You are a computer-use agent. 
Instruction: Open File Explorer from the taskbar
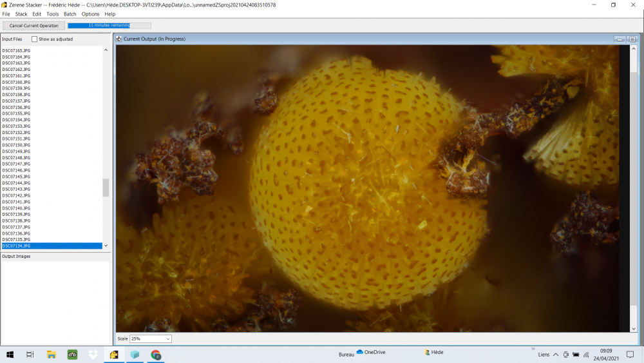click(52, 355)
